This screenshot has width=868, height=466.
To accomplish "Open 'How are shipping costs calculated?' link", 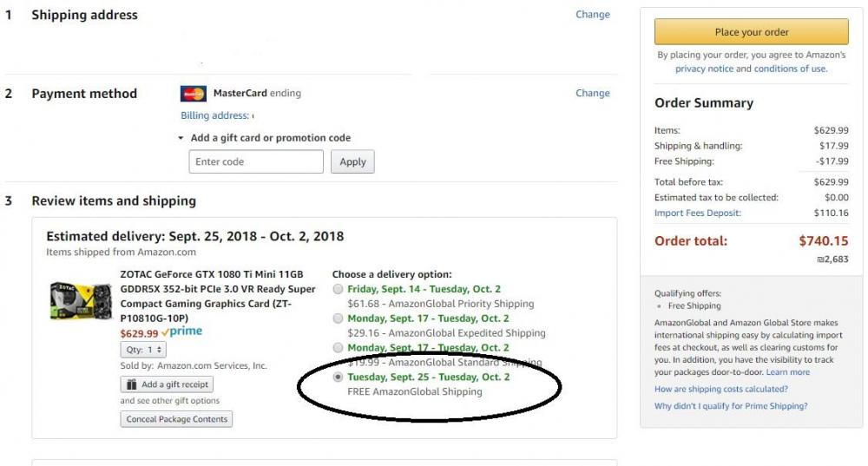I will click(720, 390).
